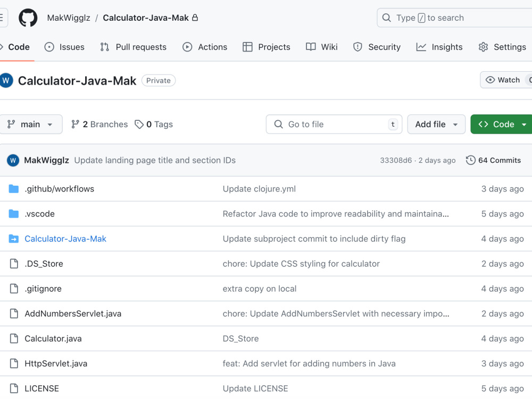Click the .github/workflows folder icon
The width and height of the screenshot is (532, 399).
coord(14,189)
